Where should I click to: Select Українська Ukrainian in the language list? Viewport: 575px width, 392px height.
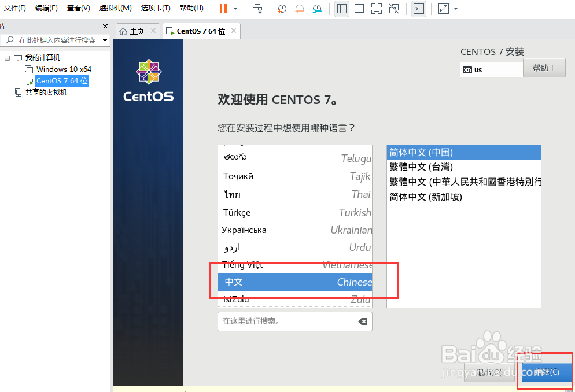point(295,230)
